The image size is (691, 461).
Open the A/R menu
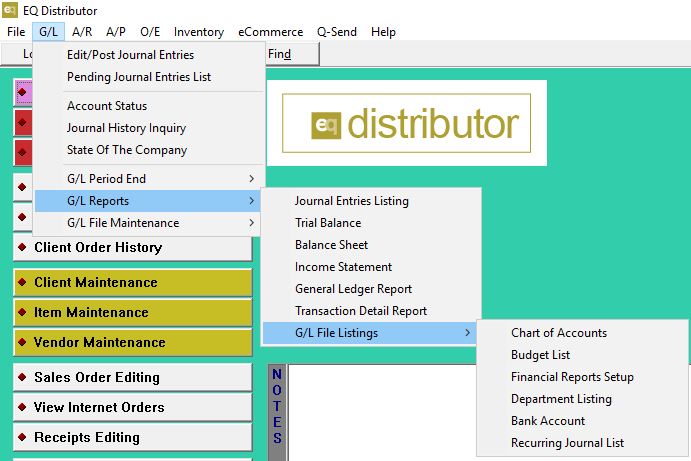(82, 32)
